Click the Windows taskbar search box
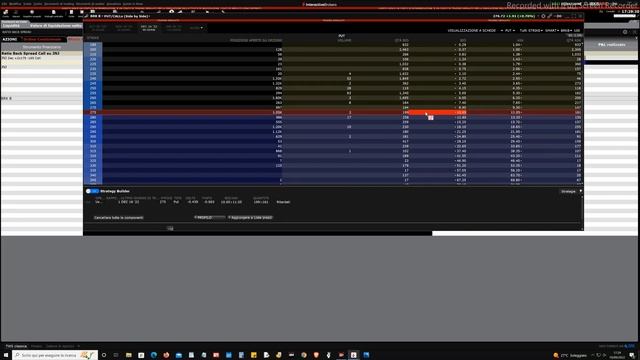 [55, 355]
